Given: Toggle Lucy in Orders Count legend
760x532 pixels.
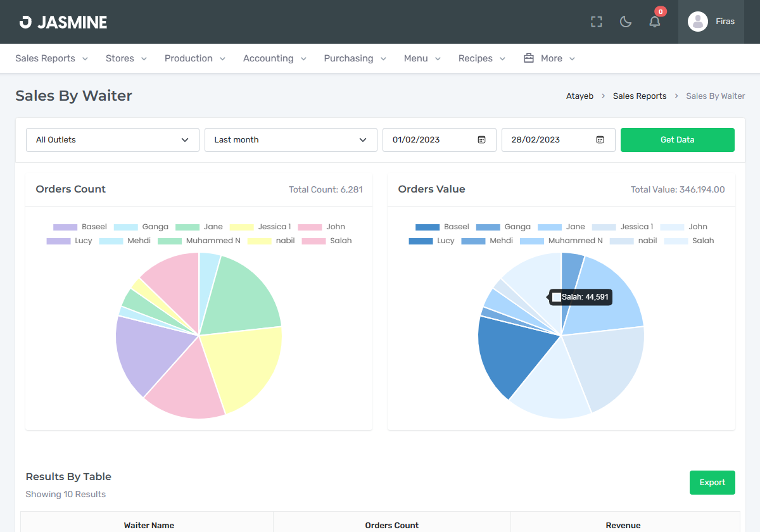Looking at the screenshot, I should 70,241.
